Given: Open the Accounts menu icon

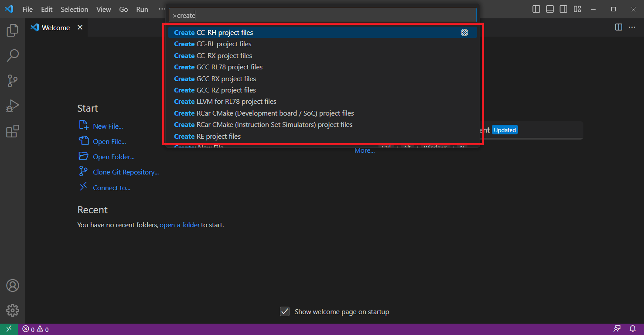Looking at the screenshot, I should 13,286.
